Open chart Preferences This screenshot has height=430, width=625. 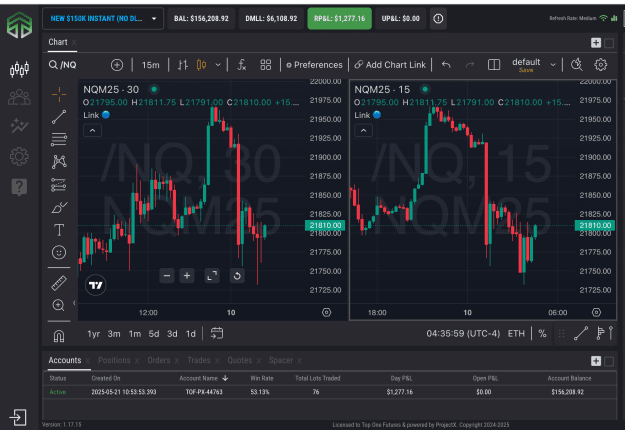point(314,65)
